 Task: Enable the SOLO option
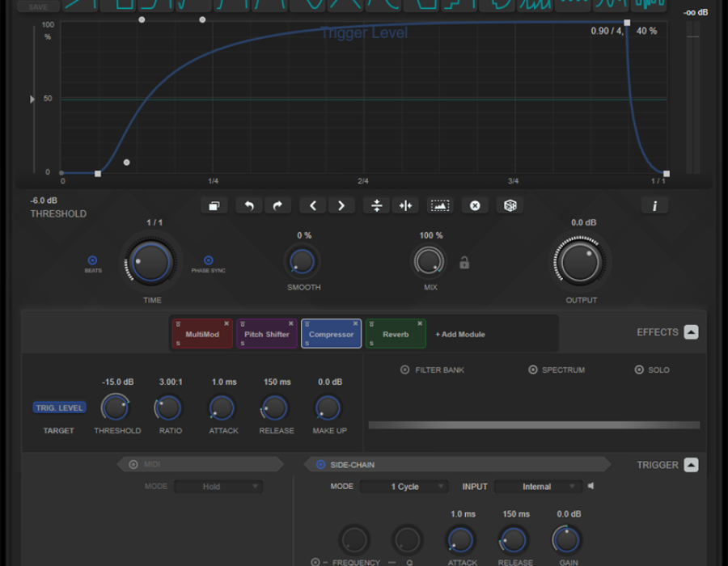pyautogui.click(x=639, y=370)
